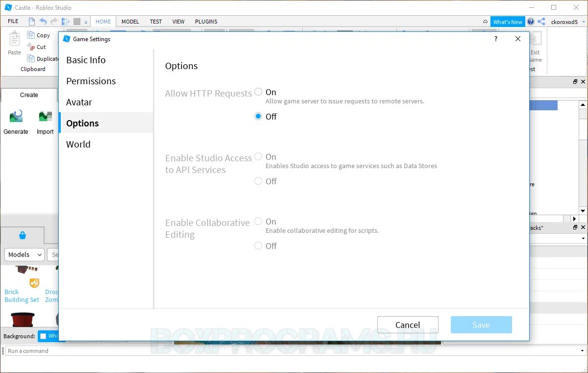Click the Explorer scrollbar up arrow
This screenshot has width=588, height=373.
[x=583, y=105]
